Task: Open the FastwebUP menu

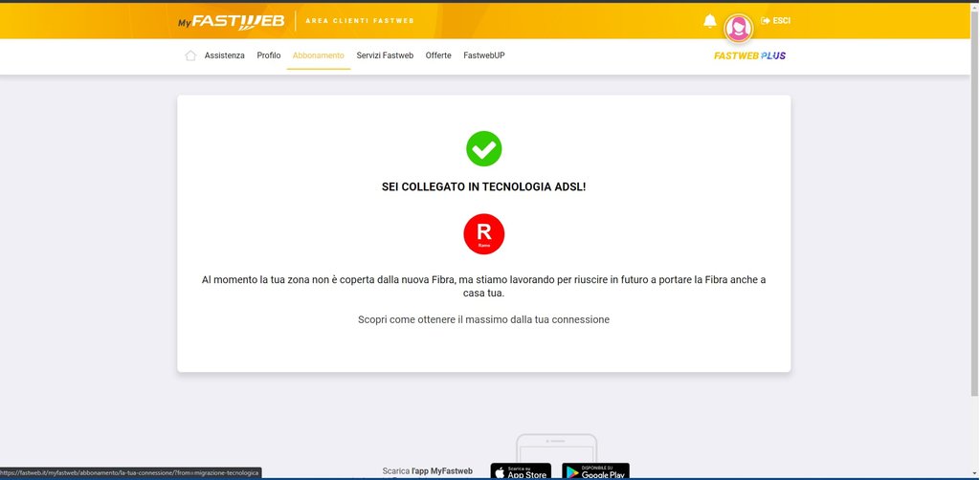Action: click(x=483, y=55)
